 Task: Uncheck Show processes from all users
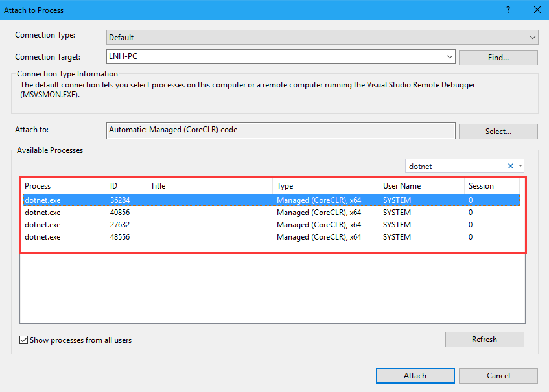23,340
